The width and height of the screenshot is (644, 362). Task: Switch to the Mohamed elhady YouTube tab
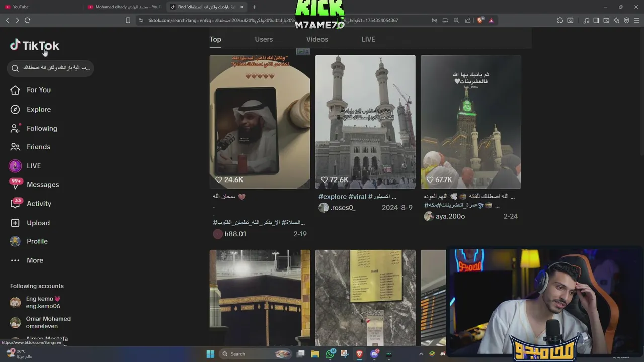[124, 7]
